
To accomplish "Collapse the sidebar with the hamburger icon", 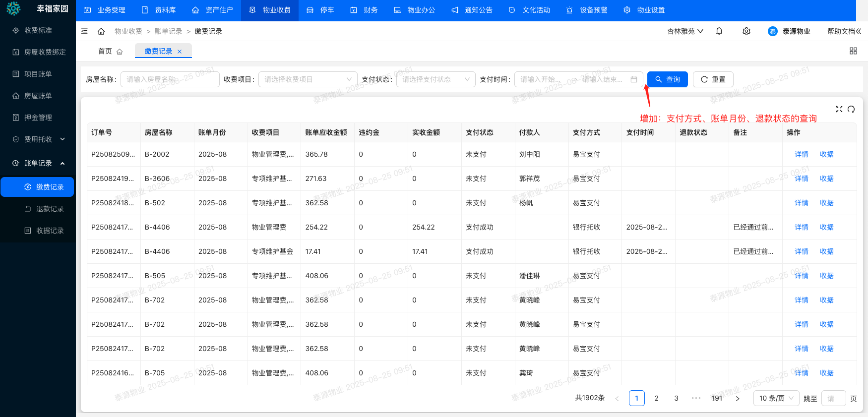I will [84, 31].
